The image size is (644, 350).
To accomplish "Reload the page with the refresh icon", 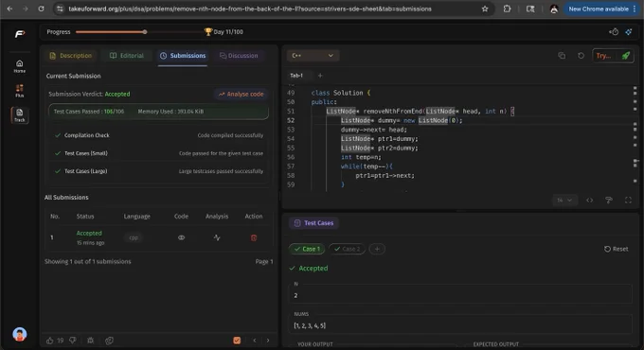I will coord(41,9).
